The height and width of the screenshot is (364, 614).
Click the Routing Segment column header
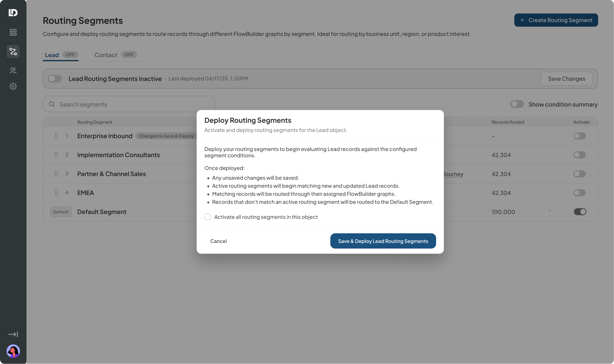pos(95,122)
